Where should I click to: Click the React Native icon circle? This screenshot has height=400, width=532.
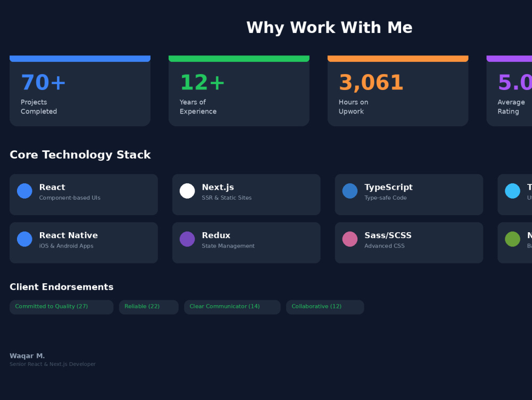pyautogui.click(x=24, y=239)
